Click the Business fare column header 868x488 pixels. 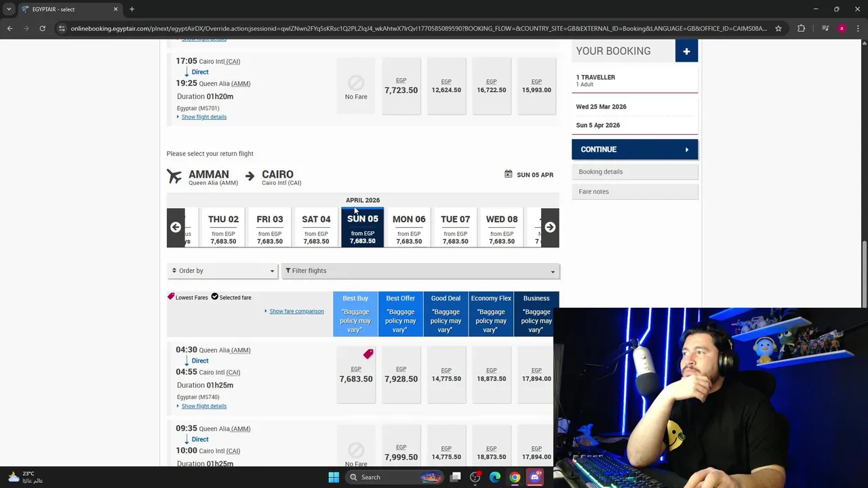pyautogui.click(x=536, y=314)
